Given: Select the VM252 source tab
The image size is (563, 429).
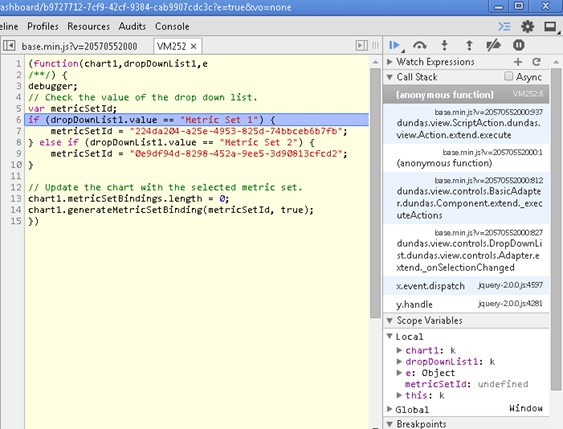Looking at the screenshot, I should pyautogui.click(x=172, y=46).
